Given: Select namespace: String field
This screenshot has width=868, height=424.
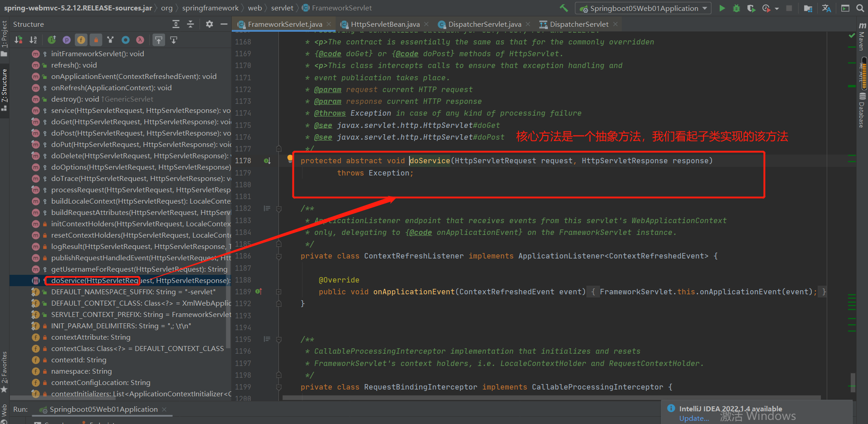Looking at the screenshot, I should click(82, 371).
